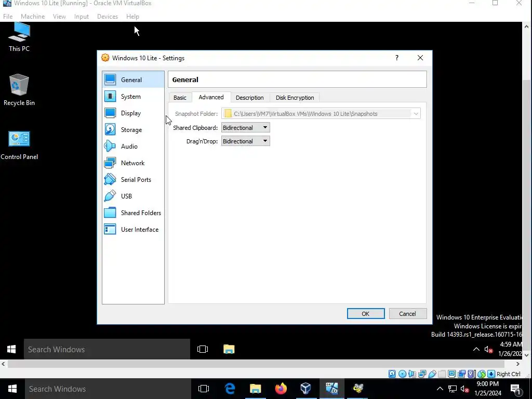
Task: Open Storage settings category
Action: (133, 129)
